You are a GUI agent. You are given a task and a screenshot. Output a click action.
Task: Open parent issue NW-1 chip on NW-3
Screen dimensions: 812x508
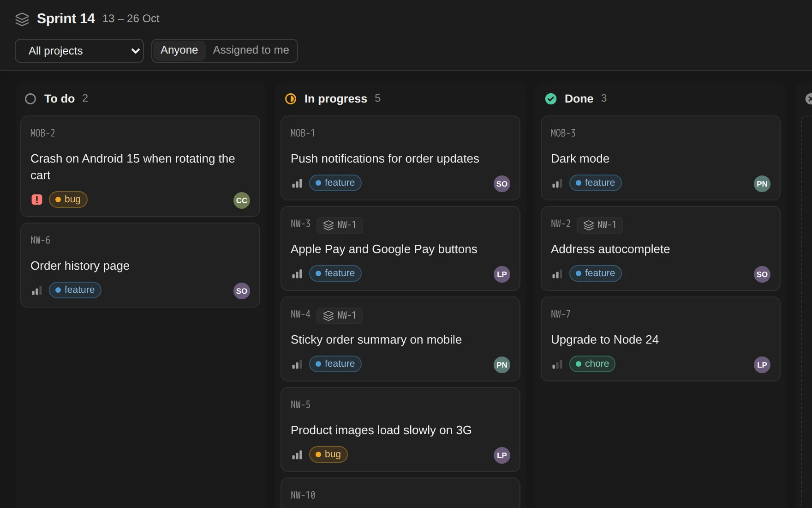pyautogui.click(x=340, y=225)
